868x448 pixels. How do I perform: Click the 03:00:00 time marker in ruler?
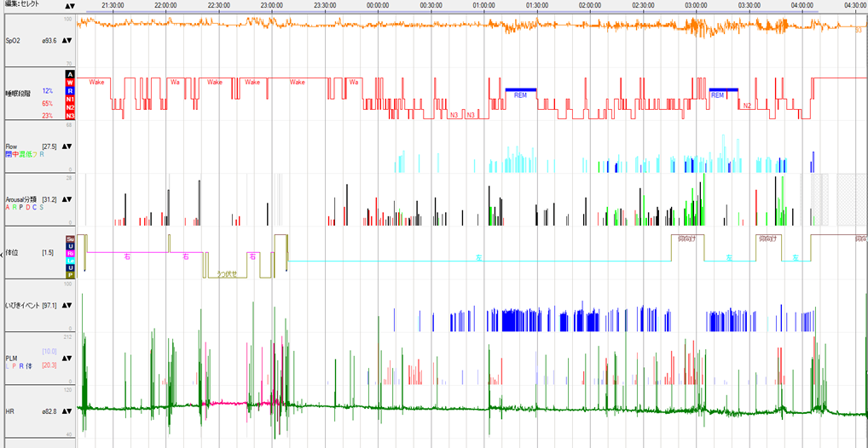tap(696, 5)
